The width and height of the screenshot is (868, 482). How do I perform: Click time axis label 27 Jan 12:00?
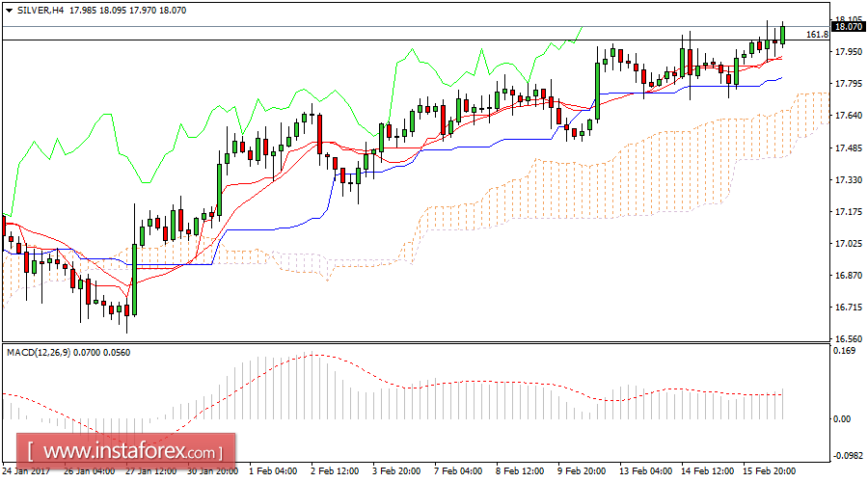151,471
